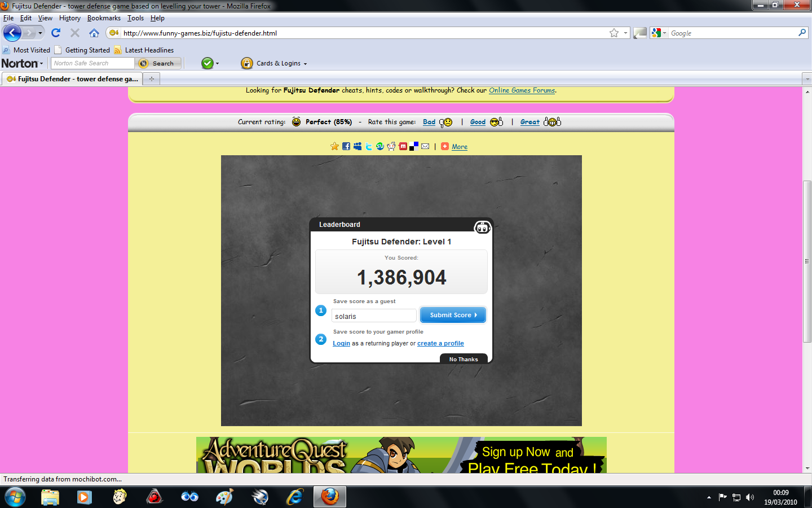812x508 pixels.
Task: Click the Google search box
Action: (732, 33)
